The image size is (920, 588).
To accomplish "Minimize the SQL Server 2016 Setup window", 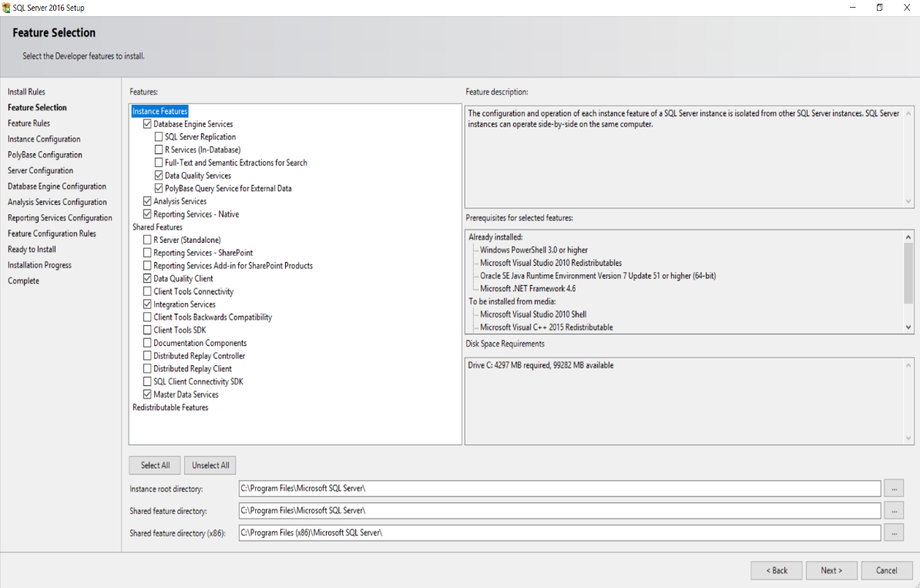I will [x=852, y=8].
